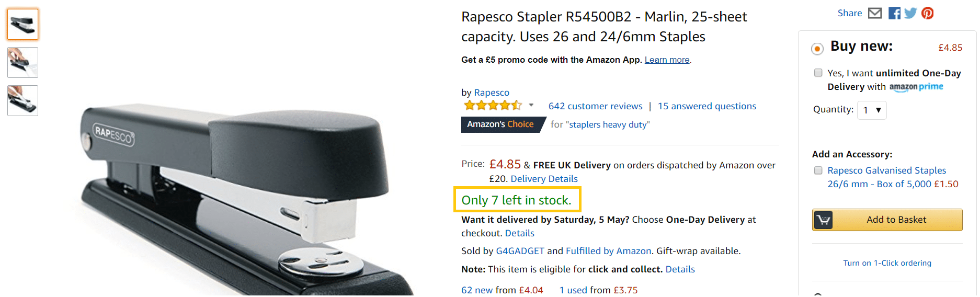980x297 pixels.
Task: Open the Quantity dropdown
Action: (872, 110)
